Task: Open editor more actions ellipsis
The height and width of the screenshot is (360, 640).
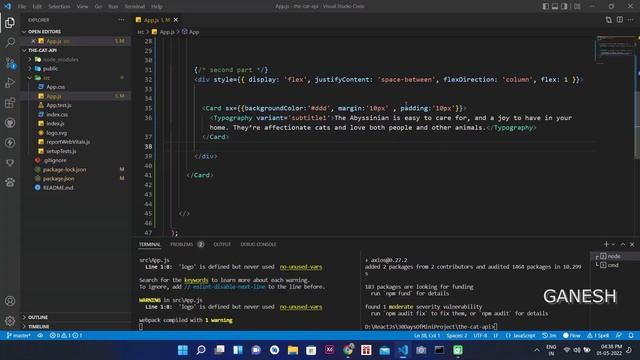Action: [631, 20]
